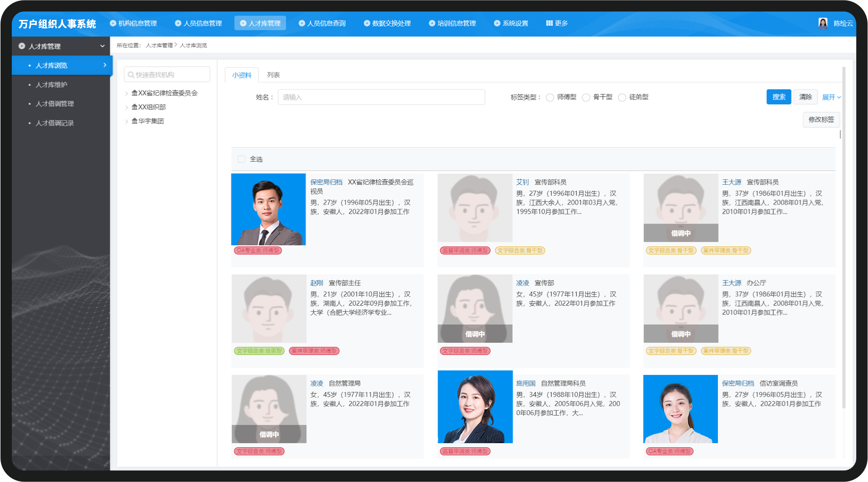This screenshot has width=868, height=482.
Task: Click the 修改标签 button
Action: coord(821,120)
